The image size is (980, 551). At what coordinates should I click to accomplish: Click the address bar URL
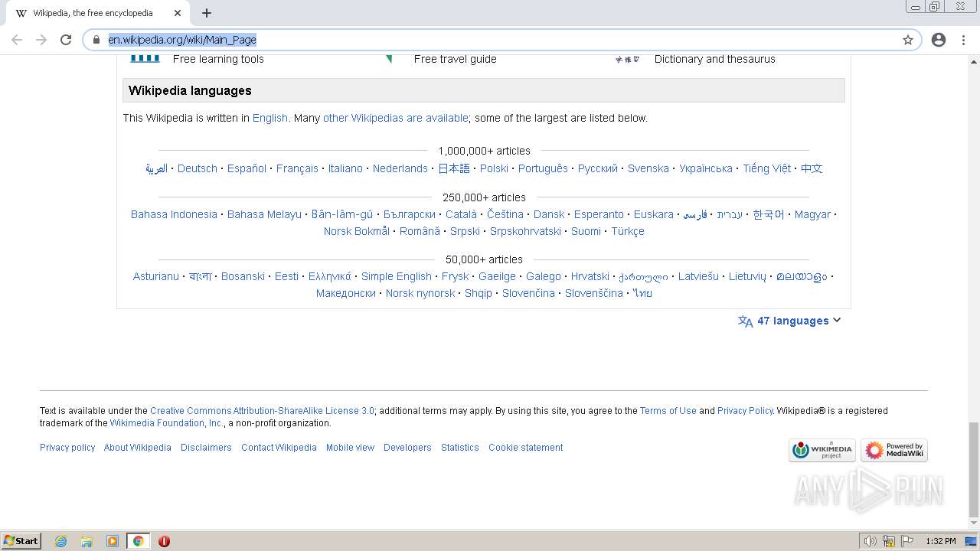[182, 40]
